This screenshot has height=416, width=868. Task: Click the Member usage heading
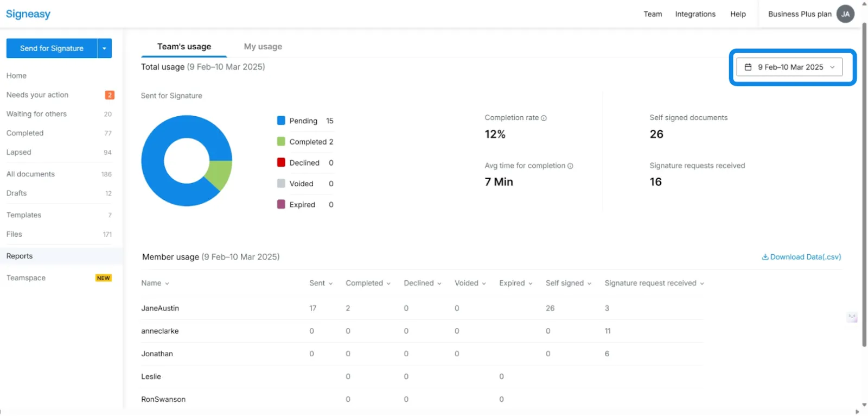[211, 257]
